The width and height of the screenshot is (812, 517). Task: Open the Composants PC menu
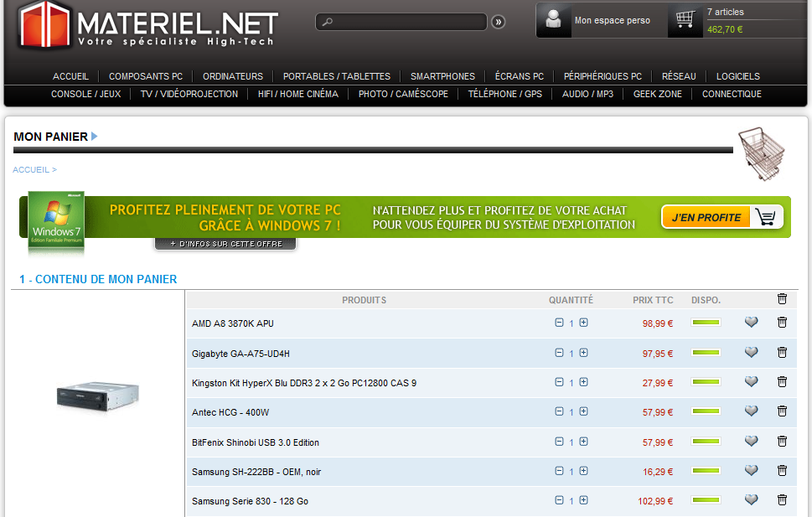point(146,76)
